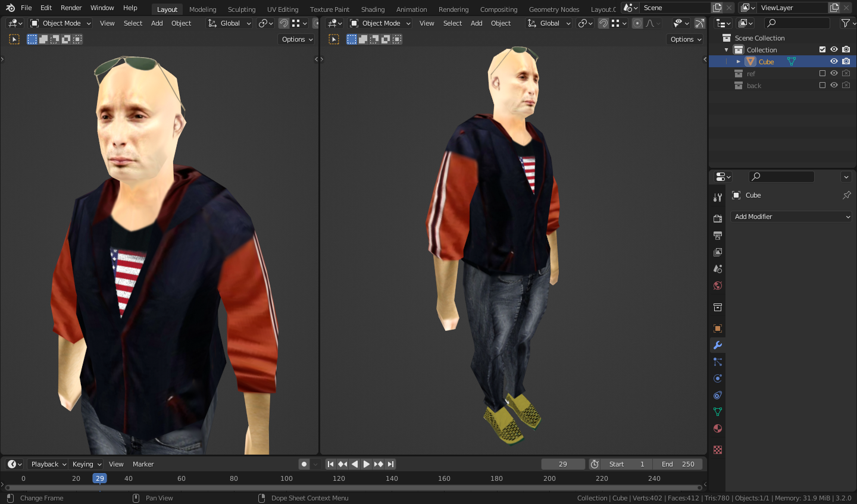Image resolution: width=857 pixels, height=504 pixels.
Task: Choose Extend selection mode in left viewport
Action: click(x=43, y=39)
